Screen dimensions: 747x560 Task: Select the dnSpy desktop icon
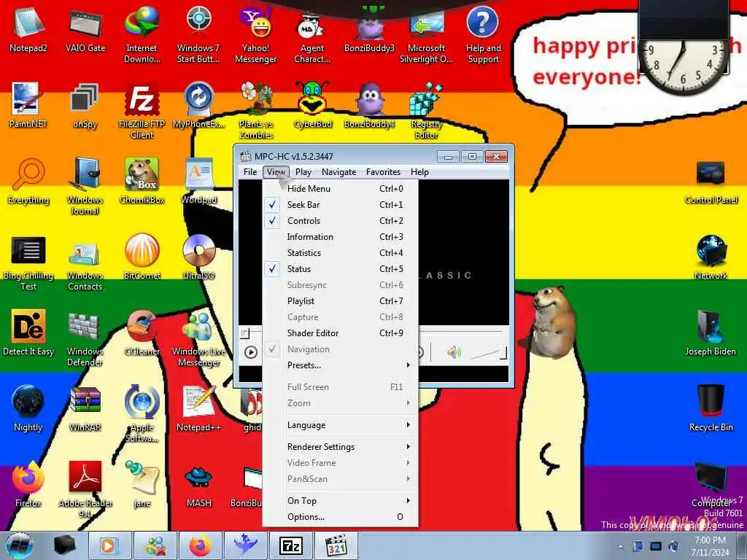tap(85, 106)
